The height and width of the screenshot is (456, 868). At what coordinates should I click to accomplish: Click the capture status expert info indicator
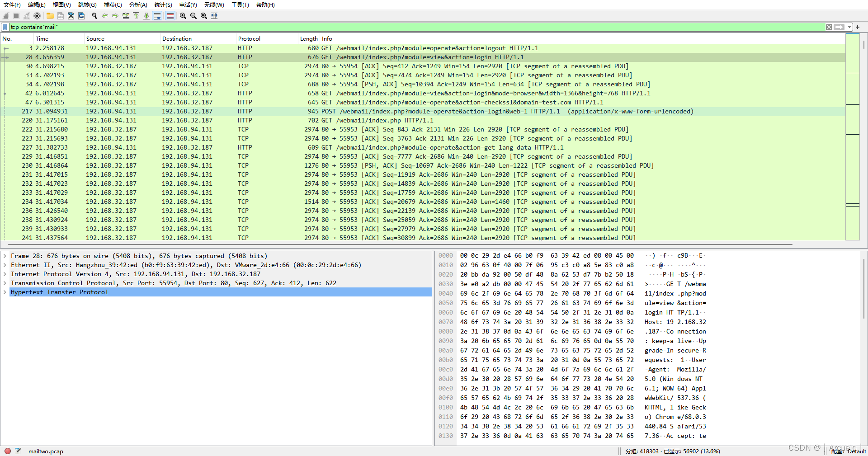[x=8, y=451]
